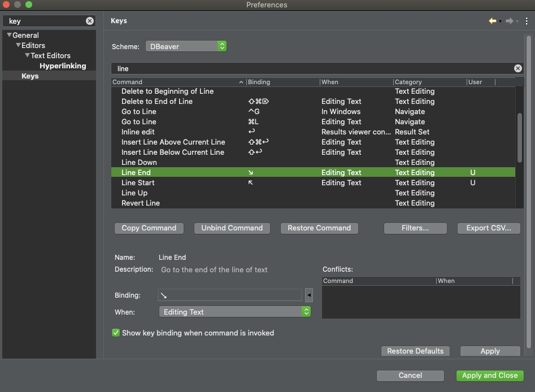Uncheck show key binding when command invoked
Screen dimensions: 535x392
coord(115,333)
